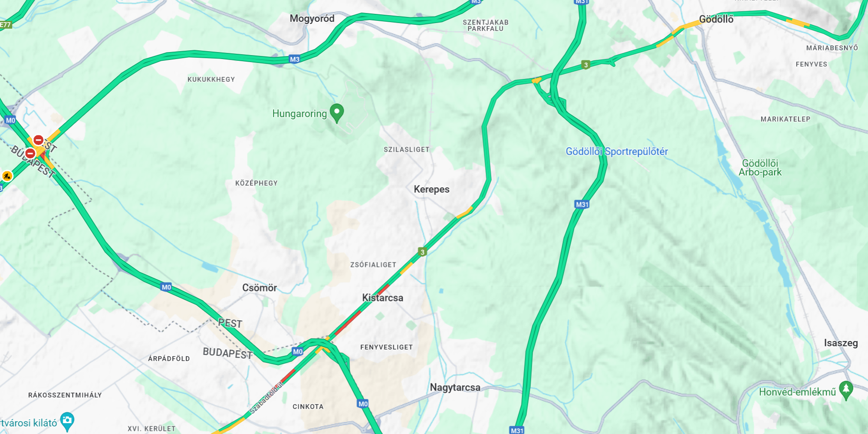Click the Honvéd-emlékmű park pin
The height and width of the screenshot is (434, 868).
click(846, 390)
